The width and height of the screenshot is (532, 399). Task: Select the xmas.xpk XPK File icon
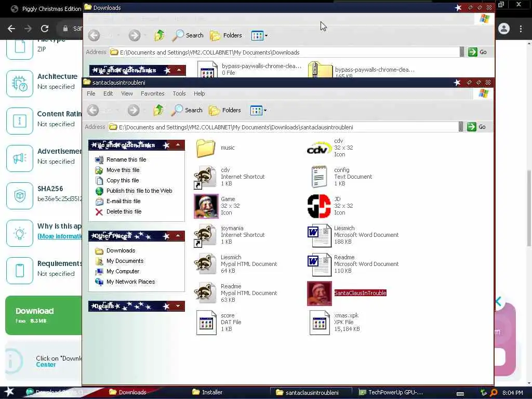point(320,323)
